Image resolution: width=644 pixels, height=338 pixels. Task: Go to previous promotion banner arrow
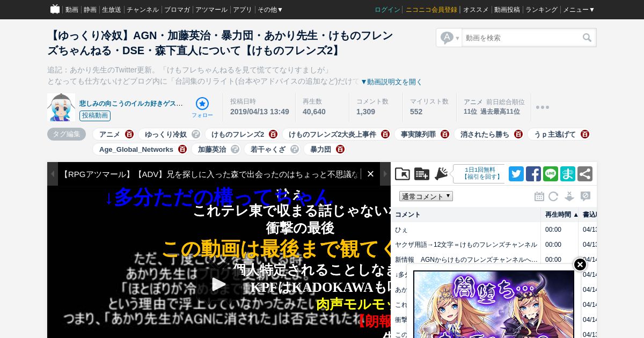(53, 174)
